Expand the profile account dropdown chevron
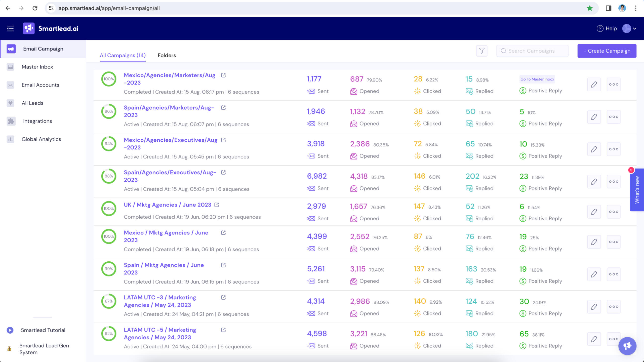The width and height of the screenshot is (644, 362). pyautogui.click(x=635, y=28)
